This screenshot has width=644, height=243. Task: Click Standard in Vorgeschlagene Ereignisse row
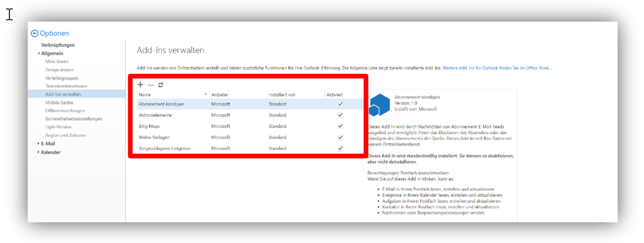(277, 148)
